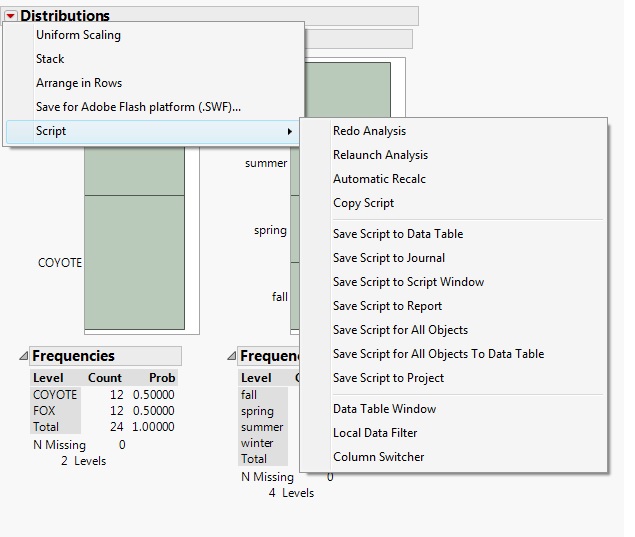
Task: Collapse the first Frequencies section triangle
Action: [x=23, y=356]
